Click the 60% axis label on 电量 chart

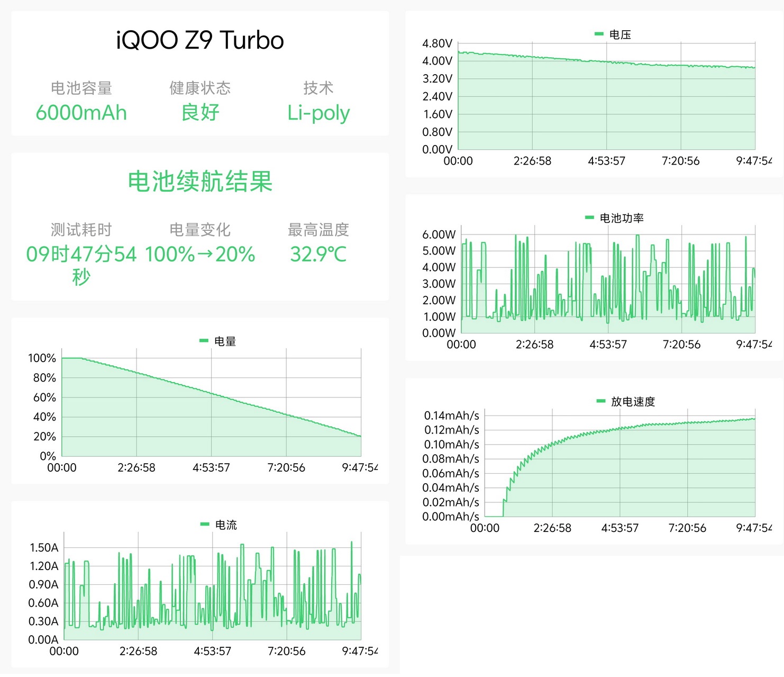pos(44,398)
